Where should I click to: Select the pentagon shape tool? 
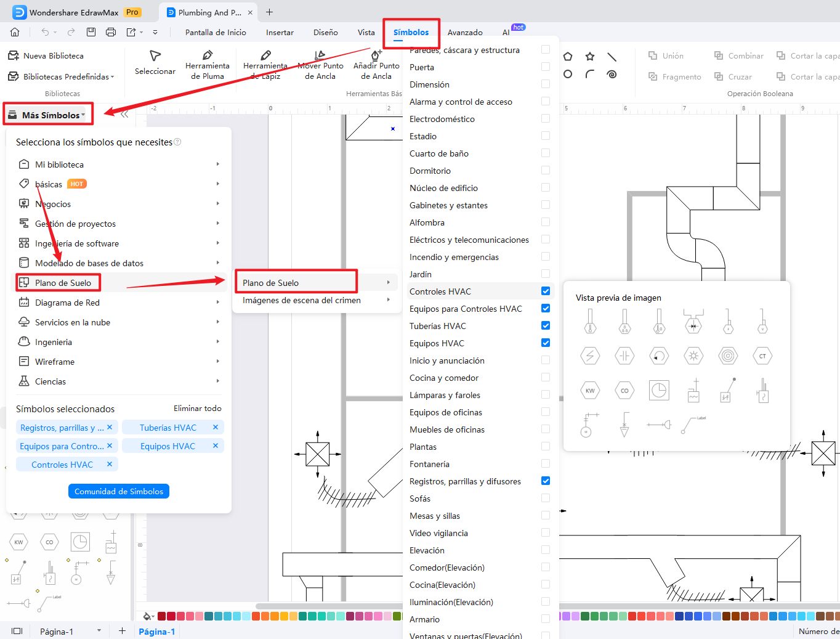click(568, 57)
